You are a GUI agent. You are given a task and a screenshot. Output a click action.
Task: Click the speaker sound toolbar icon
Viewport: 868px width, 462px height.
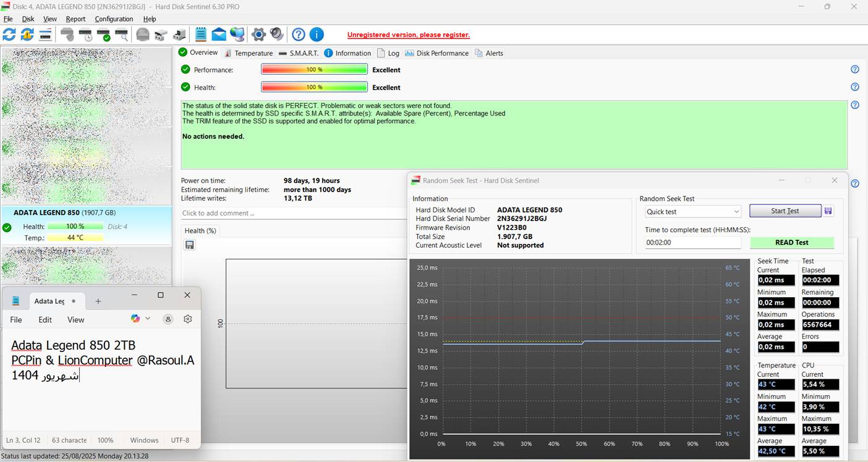click(277, 35)
